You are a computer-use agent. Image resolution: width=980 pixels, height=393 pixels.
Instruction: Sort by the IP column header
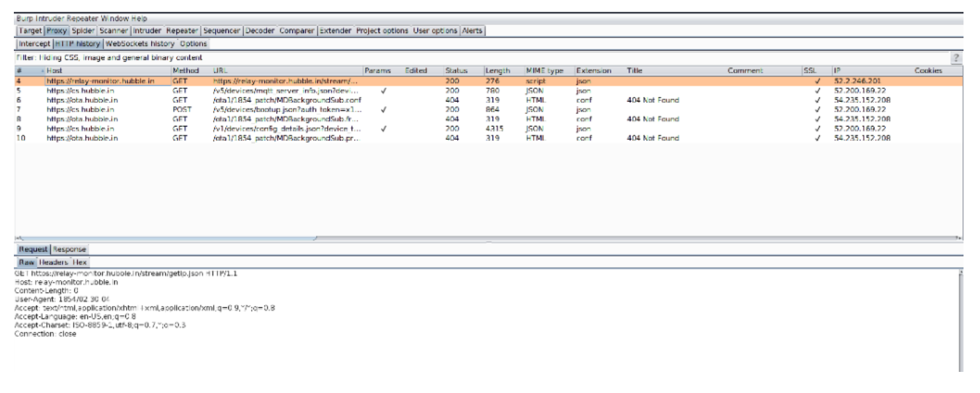(872, 71)
